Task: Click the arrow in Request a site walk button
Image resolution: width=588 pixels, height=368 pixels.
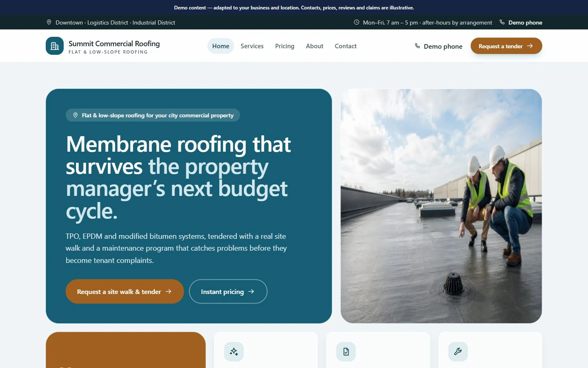Action: coord(168,292)
